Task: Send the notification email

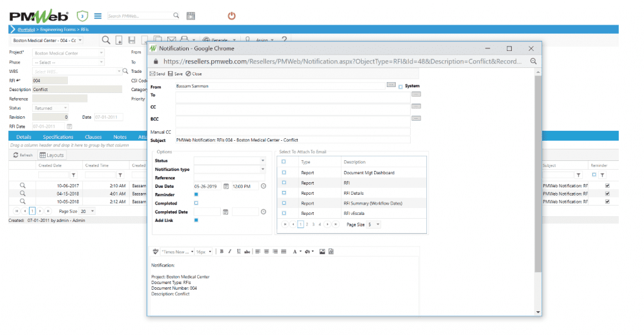Action: (157, 74)
